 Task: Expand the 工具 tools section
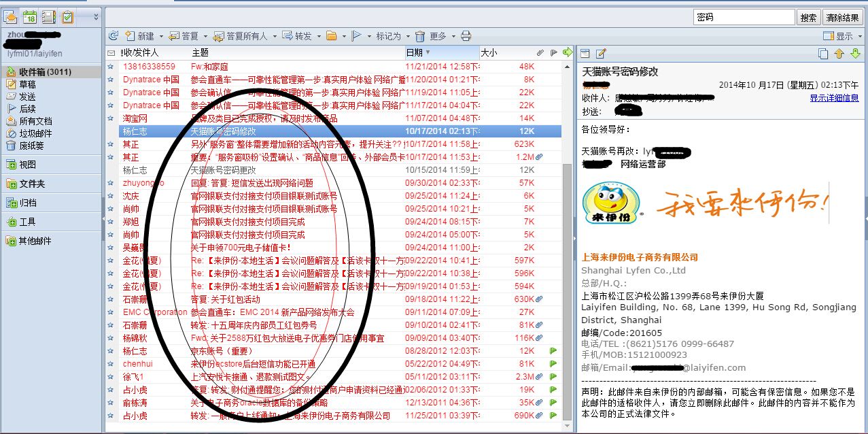pos(52,222)
